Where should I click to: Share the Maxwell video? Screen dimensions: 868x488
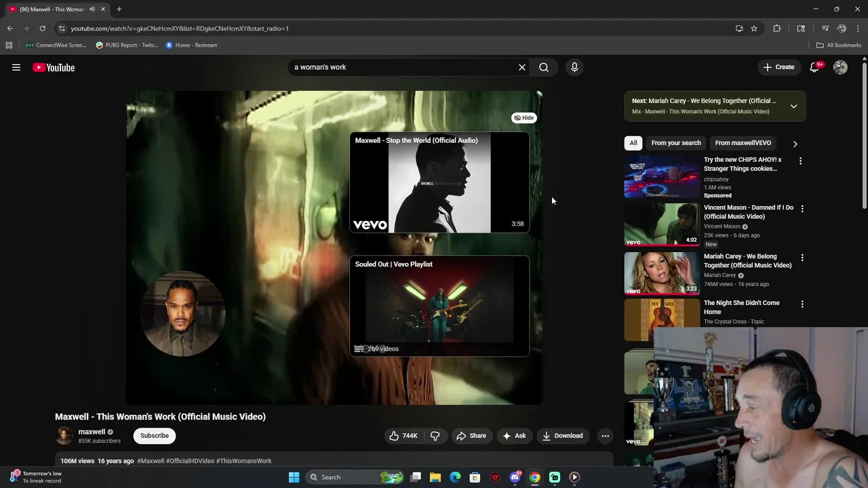471,436
